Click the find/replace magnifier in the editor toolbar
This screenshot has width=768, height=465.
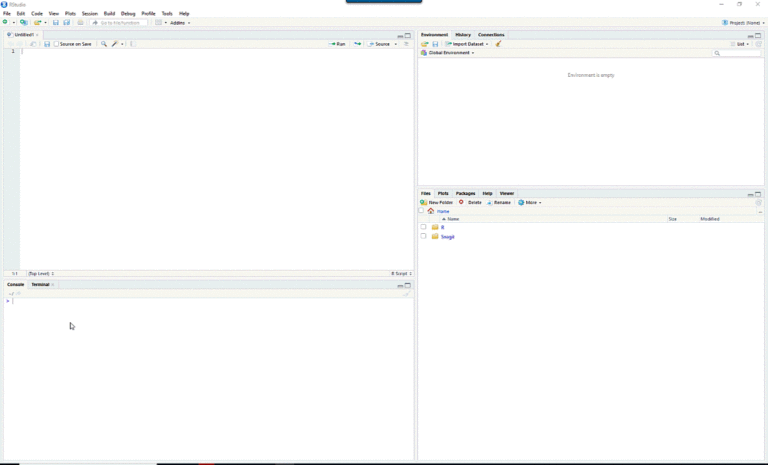[x=104, y=44]
